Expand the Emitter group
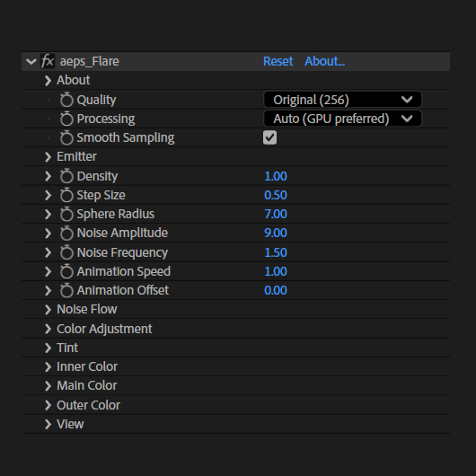 [x=48, y=157]
